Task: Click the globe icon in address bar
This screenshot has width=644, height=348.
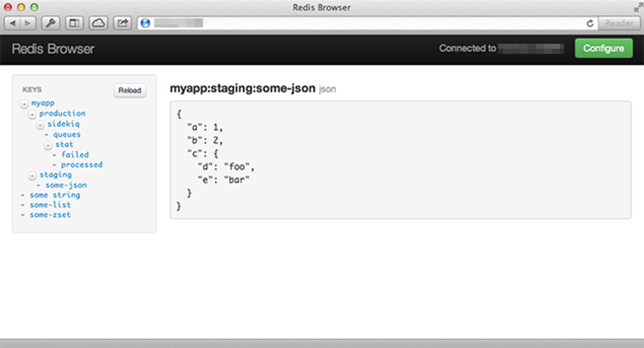Action: (x=145, y=23)
